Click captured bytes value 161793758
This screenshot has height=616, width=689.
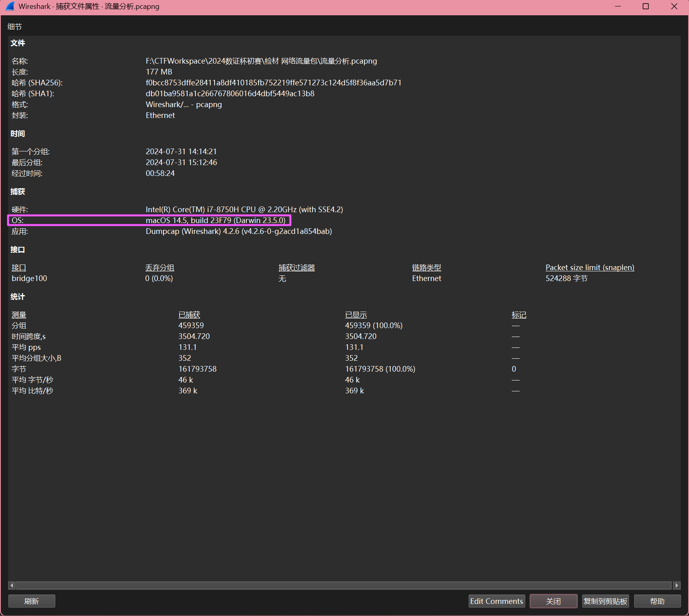pyautogui.click(x=198, y=369)
